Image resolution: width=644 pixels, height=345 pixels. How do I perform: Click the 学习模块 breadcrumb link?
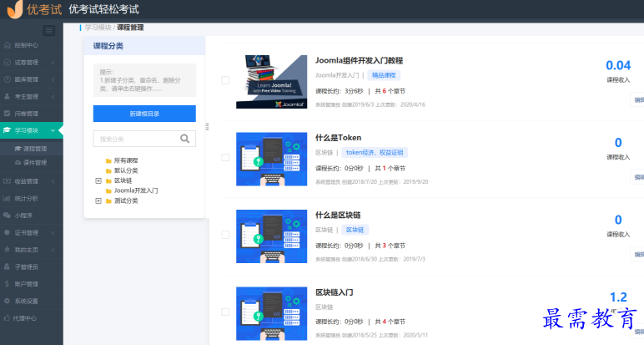tap(98, 28)
